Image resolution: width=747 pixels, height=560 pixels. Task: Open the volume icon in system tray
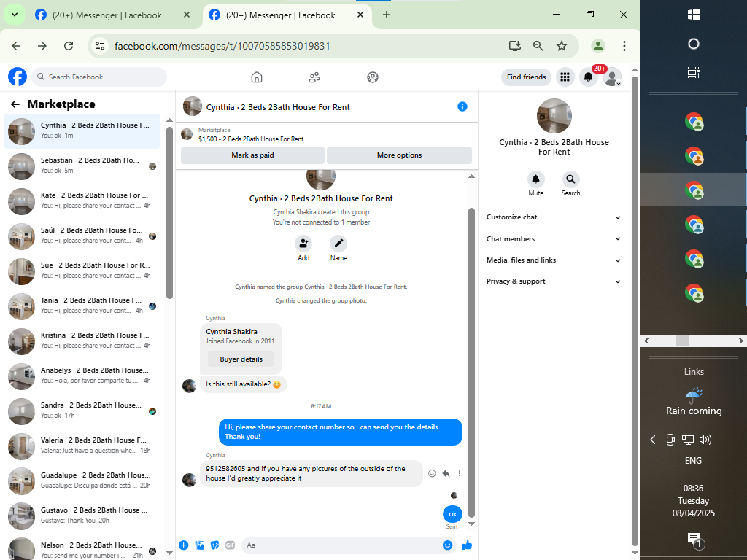point(705,440)
